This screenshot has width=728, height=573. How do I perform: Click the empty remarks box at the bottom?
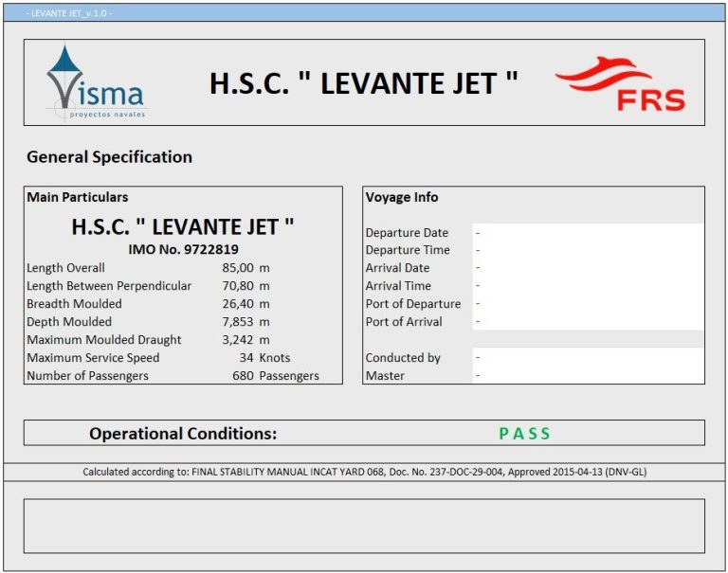(364, 526)
